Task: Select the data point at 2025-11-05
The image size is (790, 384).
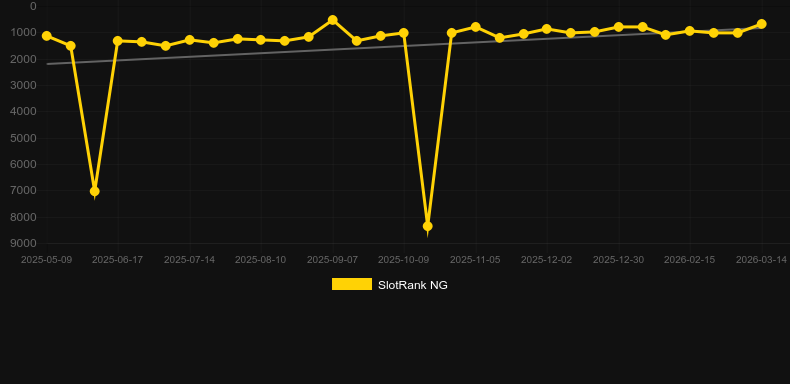Action: pos(476,27)
